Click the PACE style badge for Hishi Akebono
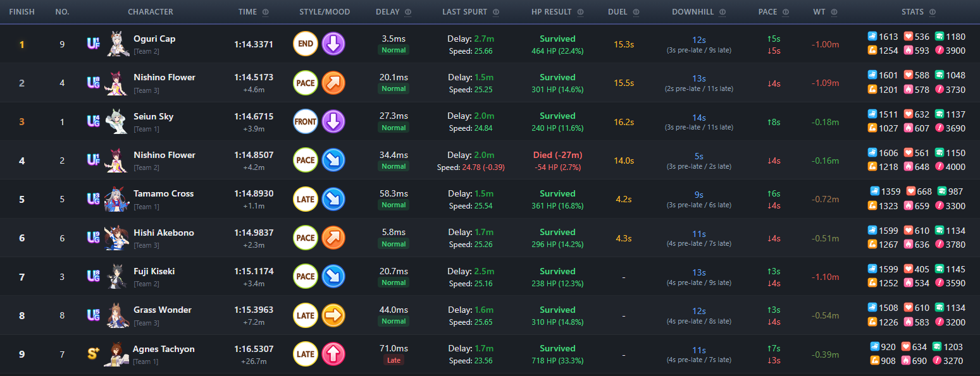980x376 pixels. pyautogui.click(x=306, y=238)
